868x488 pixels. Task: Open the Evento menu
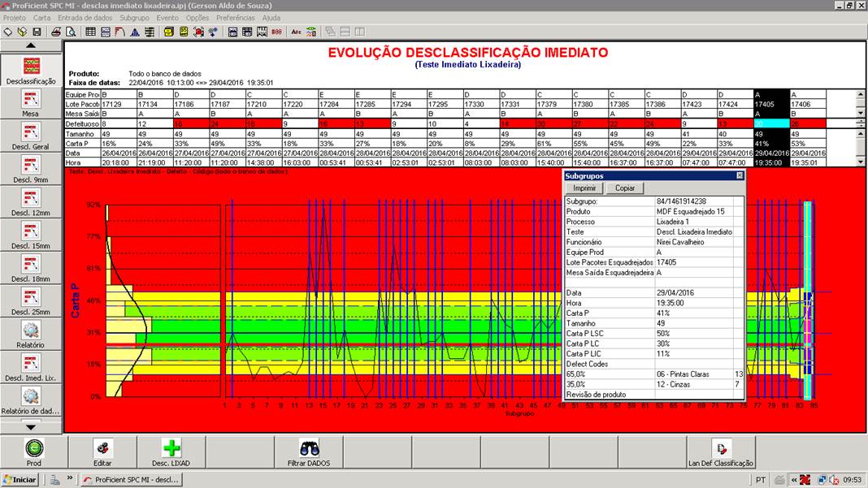(x=167, y=18)
